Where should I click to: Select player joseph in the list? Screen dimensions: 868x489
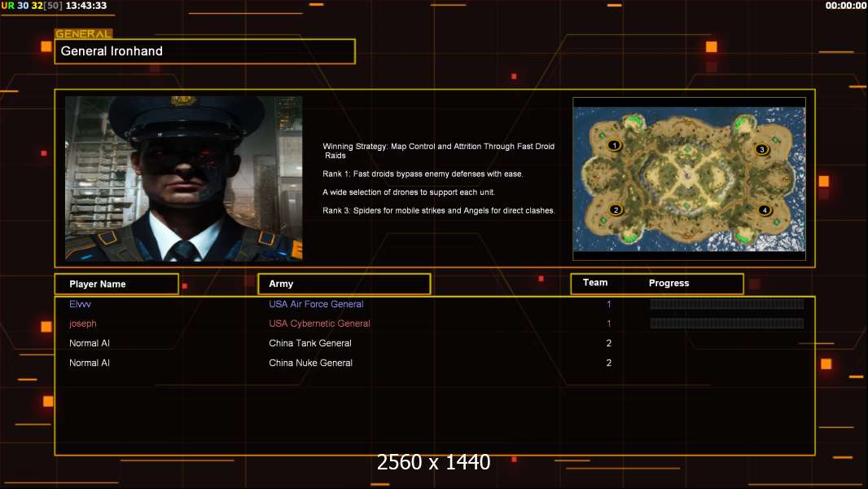82,324
